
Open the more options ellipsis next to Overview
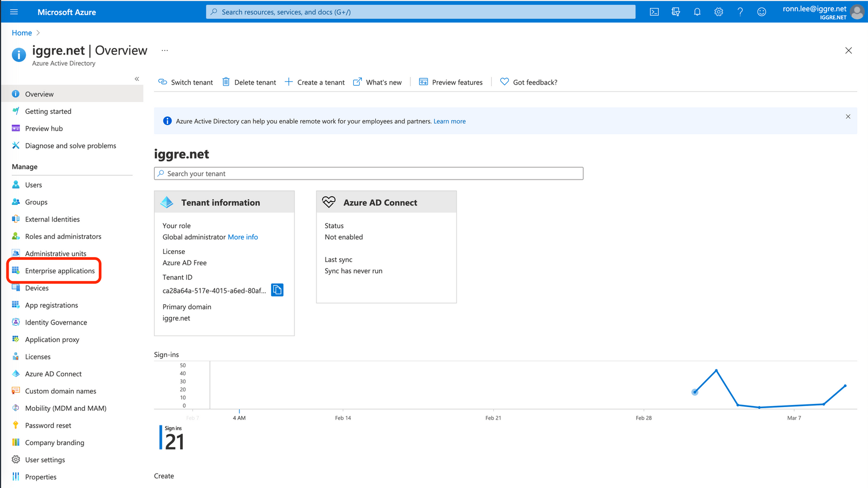tap(164, 51)
